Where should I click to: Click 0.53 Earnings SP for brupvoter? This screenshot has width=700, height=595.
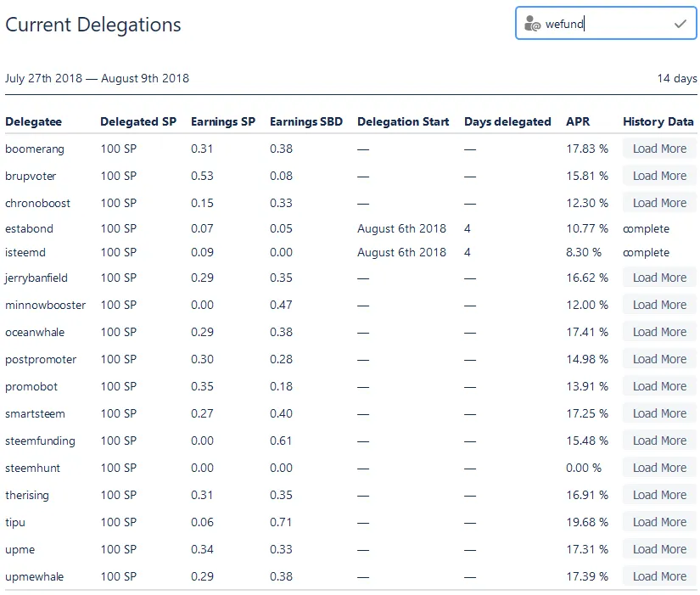coord(202,176)
